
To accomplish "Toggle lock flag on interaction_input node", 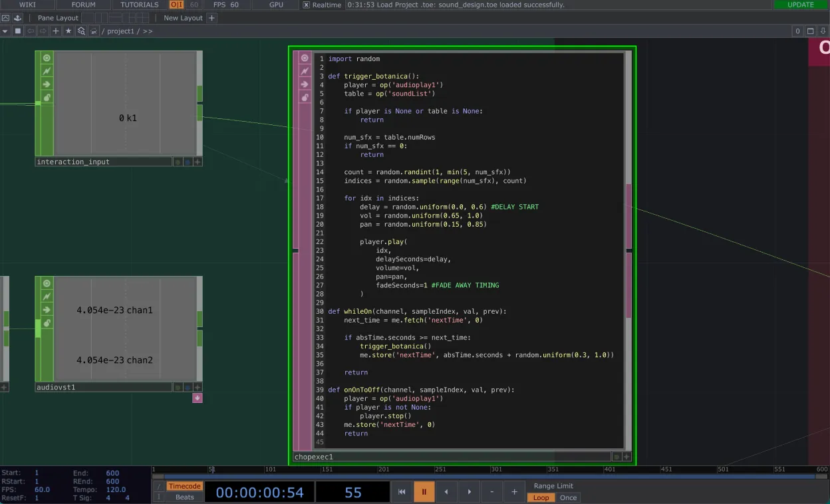I will [x=47, y=98].
